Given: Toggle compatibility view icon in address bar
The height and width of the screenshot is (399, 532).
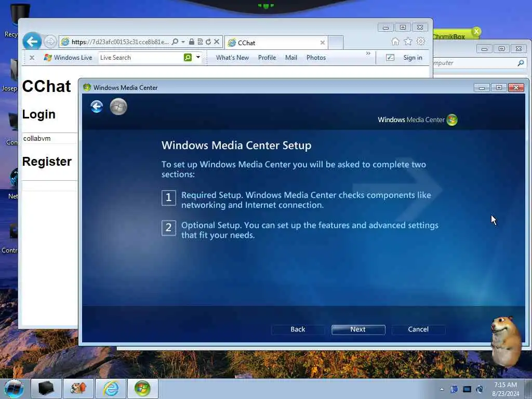Looking at the screenshot, I should tap(200, 42).
